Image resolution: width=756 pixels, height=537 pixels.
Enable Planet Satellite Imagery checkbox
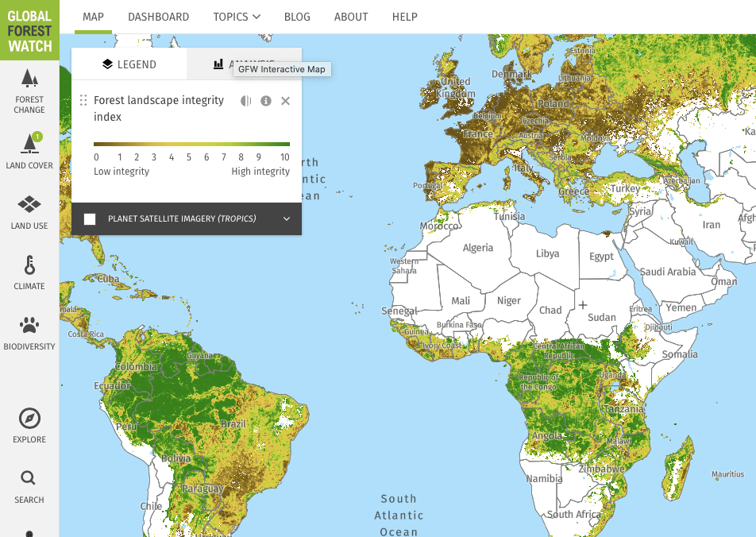(x=90, y=218)
